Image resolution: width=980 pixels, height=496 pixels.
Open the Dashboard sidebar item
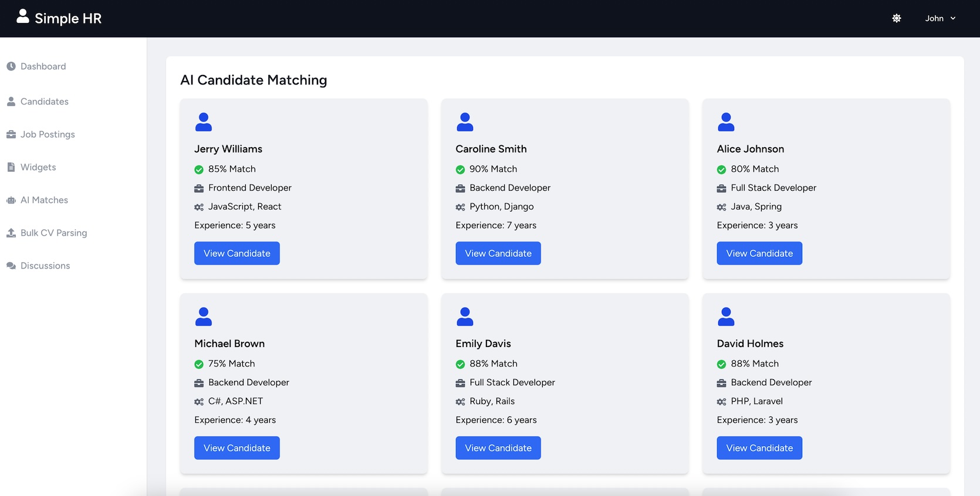[43, 66]
